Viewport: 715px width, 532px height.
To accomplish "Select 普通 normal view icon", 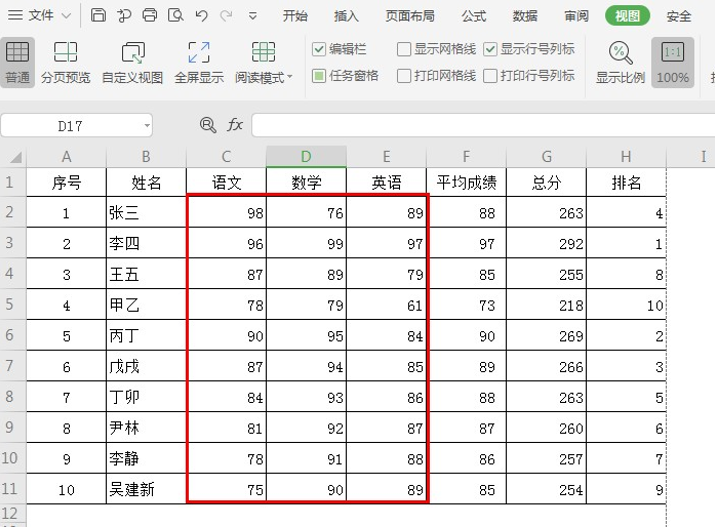I will pyautogui.click(x=17, y=62).
